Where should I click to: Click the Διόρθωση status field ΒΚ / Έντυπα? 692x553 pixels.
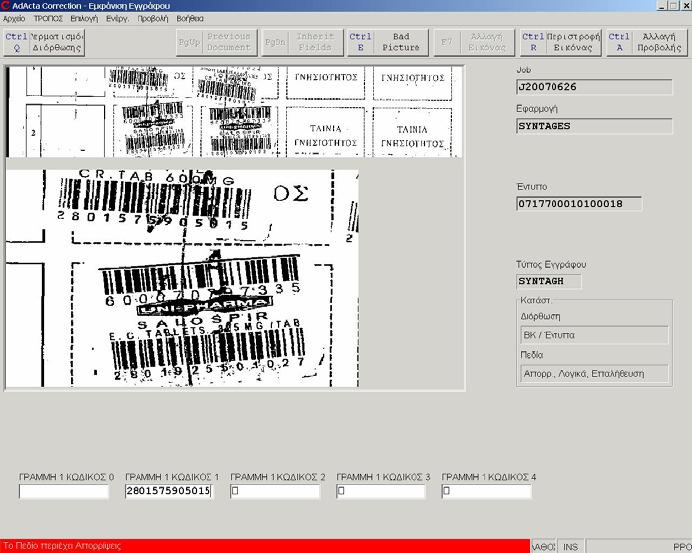(594, 335)
